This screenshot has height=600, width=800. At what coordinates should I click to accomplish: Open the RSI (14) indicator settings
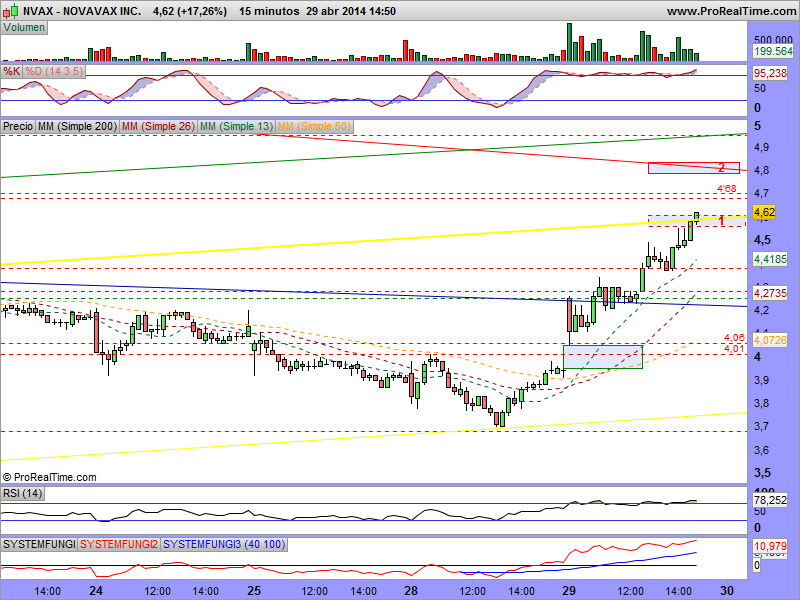(x=24, y=493)
